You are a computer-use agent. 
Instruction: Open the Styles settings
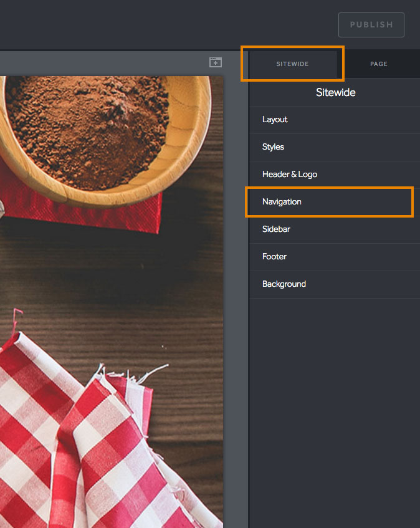[335, 147]
